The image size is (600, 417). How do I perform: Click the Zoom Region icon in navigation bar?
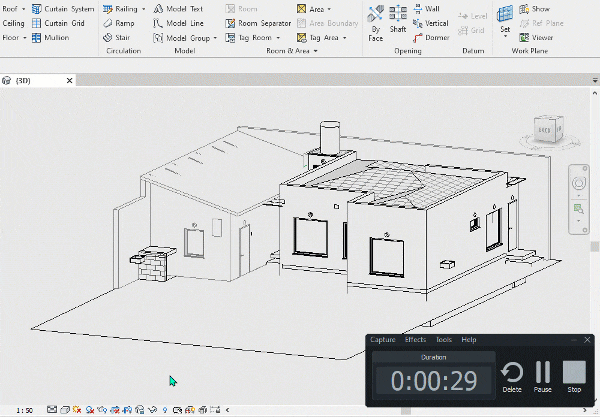click(x=579, y=208)
